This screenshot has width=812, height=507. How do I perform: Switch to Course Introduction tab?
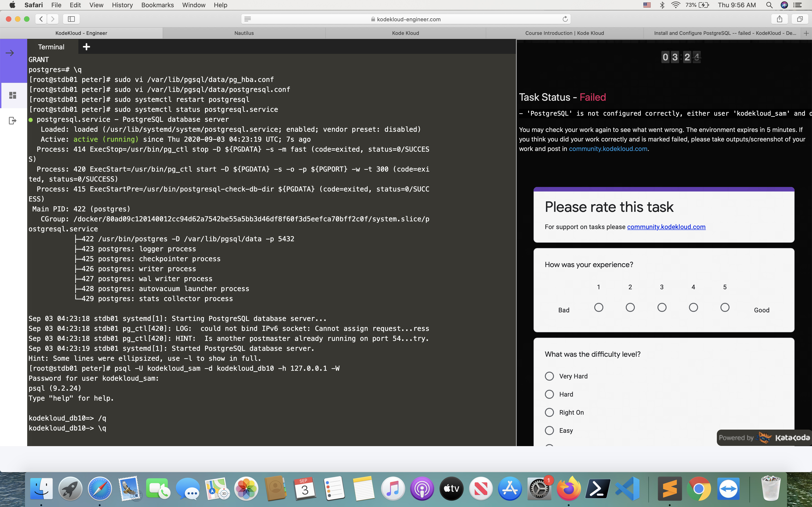[564, 33]
